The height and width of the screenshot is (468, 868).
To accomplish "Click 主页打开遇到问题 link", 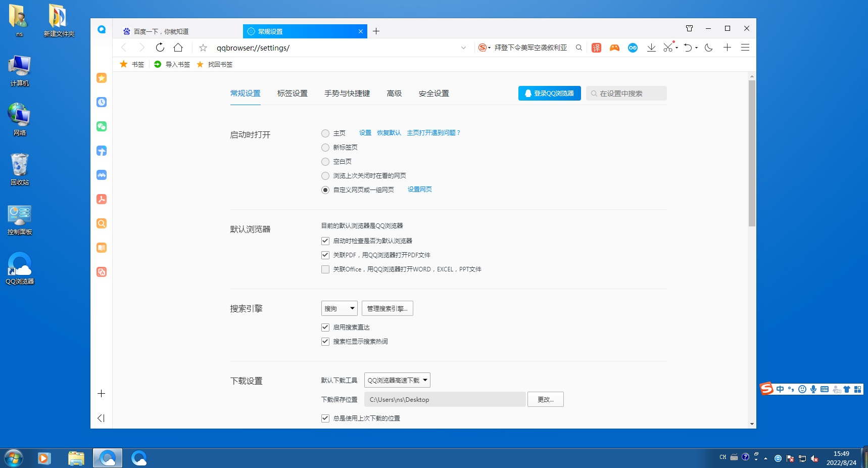I will click(434, 133).
